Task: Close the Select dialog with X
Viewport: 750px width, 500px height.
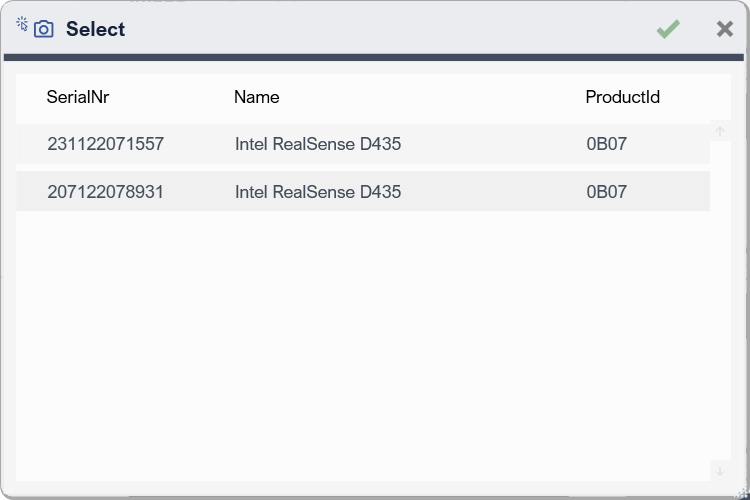Action: click(x=725, y=29)
